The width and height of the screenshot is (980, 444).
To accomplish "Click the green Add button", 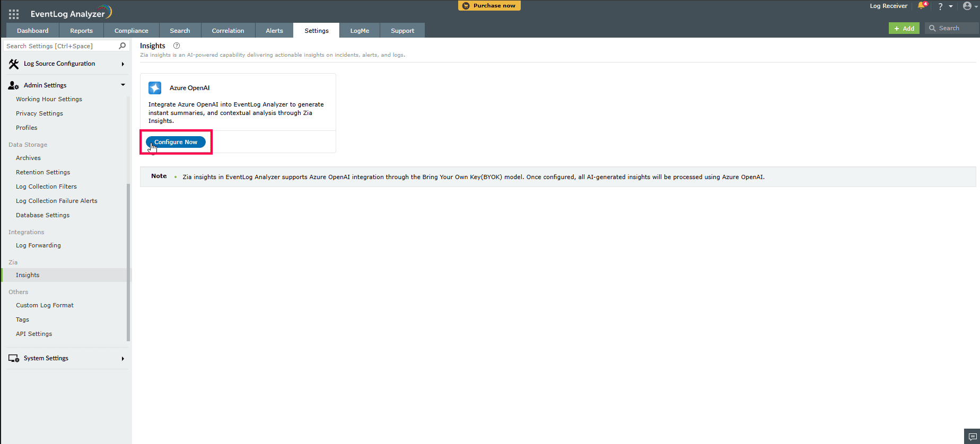I will 904,28.
